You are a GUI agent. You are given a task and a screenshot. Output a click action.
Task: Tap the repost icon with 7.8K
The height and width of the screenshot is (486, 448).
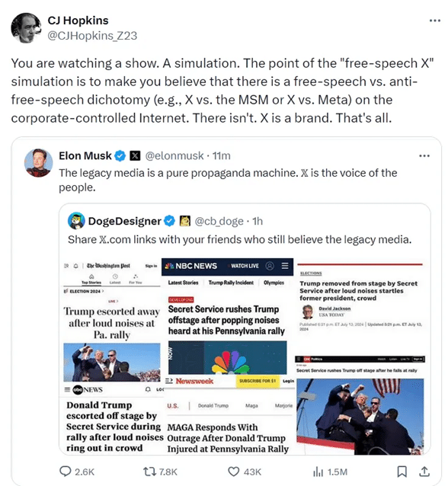[x=149, y=472]
